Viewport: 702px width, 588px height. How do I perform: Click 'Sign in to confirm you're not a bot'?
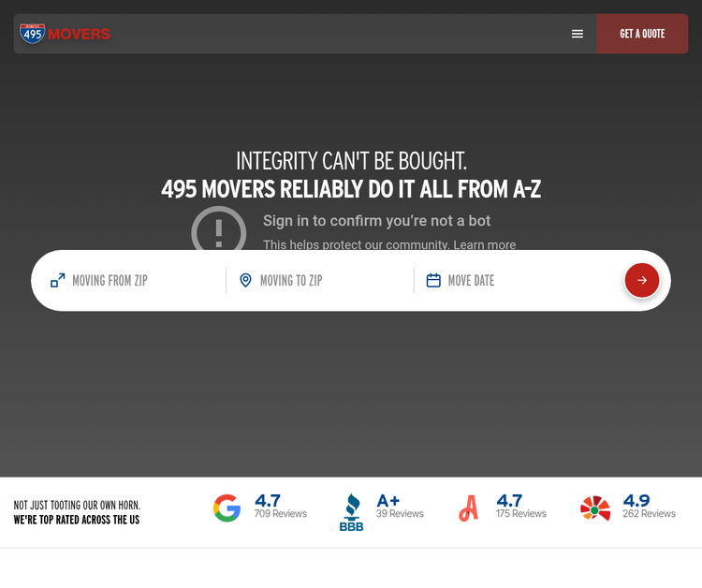pyautogui.click(x=376, y=221)
